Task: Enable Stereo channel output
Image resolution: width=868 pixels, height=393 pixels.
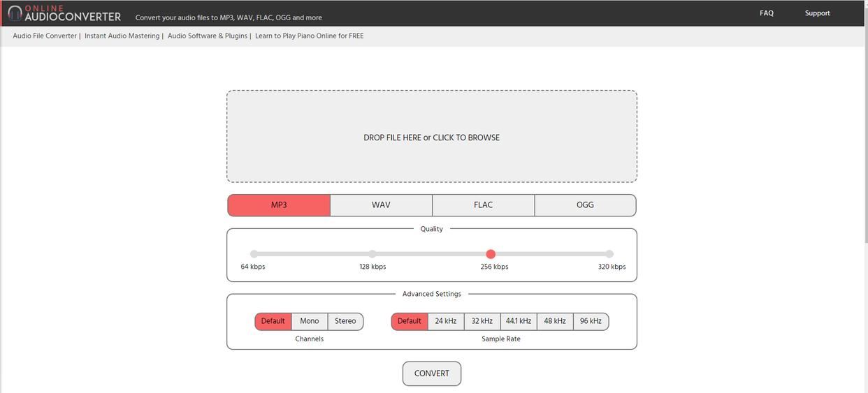Action: 345,321
